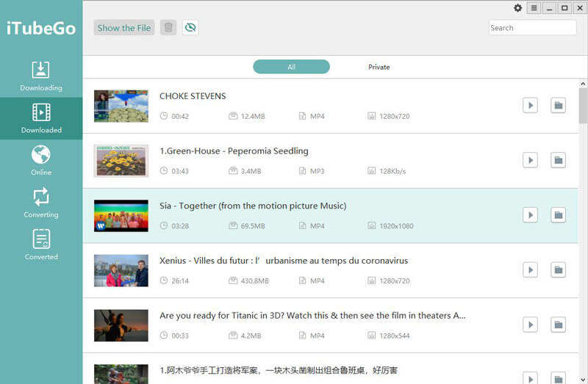Screen dimensions: 588x384
Task: Select the title CHOKE STEVENS
Action: pos(193,96)
